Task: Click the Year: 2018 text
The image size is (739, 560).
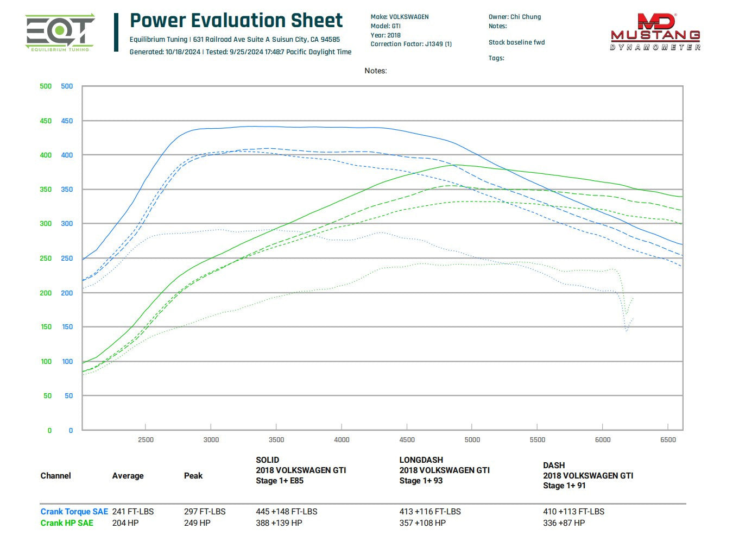Action: tap(386, 35)
